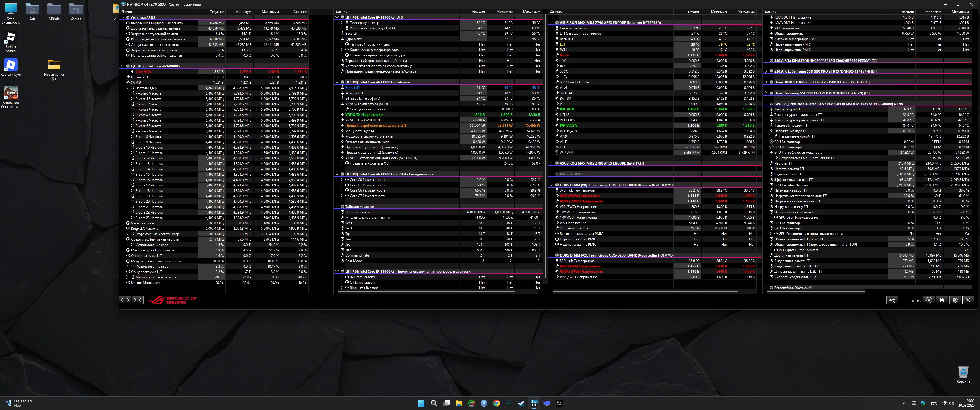980x410 pixels.
Task: Click the expand columns arrows button in HWiNFO footer
Action: pos(125,300)
